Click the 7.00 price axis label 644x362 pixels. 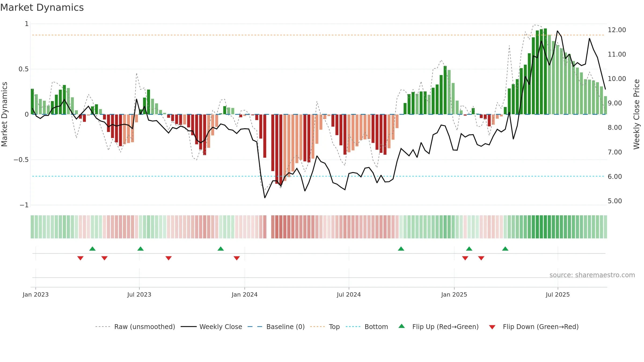pyautogui.click(x=615, y=152)
